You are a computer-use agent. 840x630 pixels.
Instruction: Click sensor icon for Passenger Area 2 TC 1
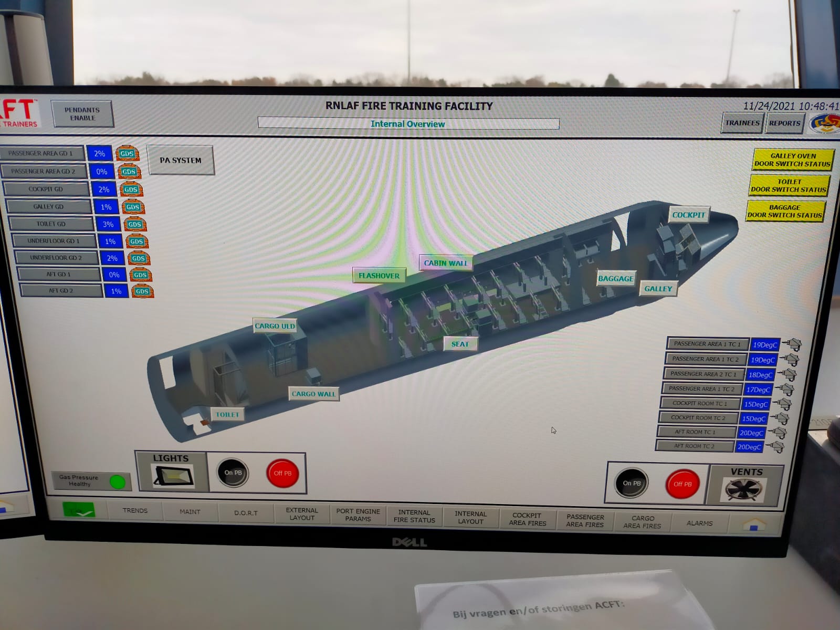coord(787,374)
